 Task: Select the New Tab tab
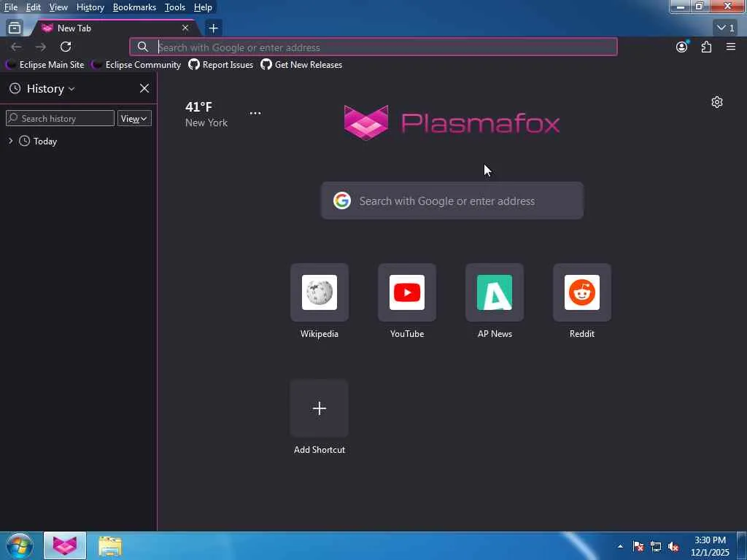point(115,28)
